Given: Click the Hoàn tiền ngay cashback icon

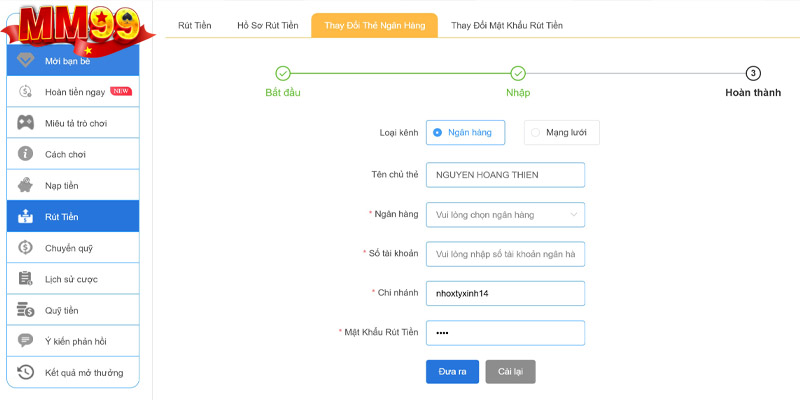Looking at the screenshot, I should tap(26, 92).
